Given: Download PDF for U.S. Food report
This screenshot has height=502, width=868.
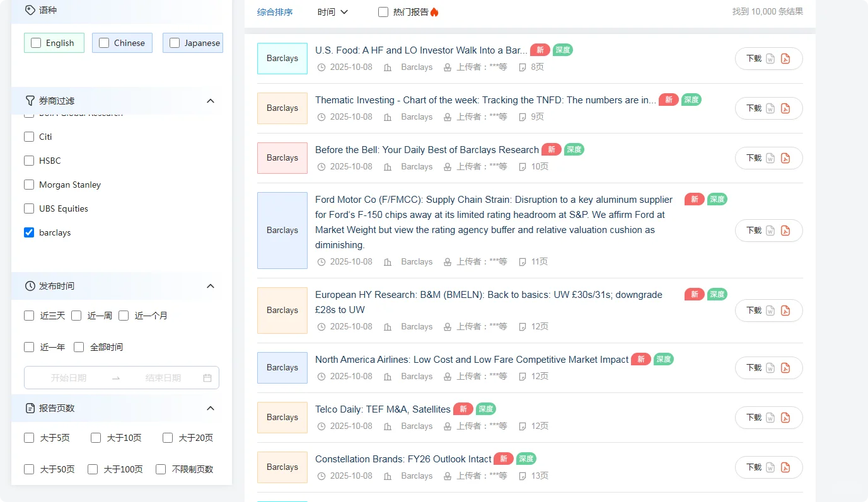Looking at the screenshot, I should [x=785, y=59].
